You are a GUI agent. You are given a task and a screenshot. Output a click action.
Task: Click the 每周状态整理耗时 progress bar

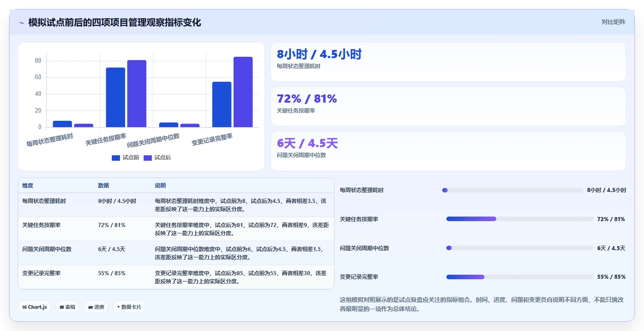point(513,190)
